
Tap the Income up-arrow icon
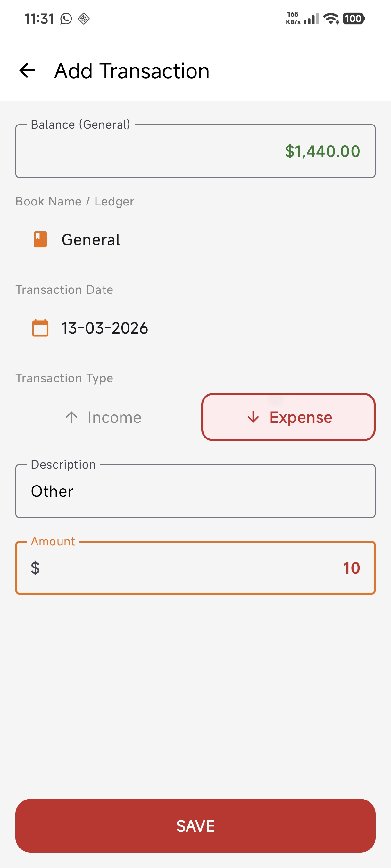(x=71, y=417)
